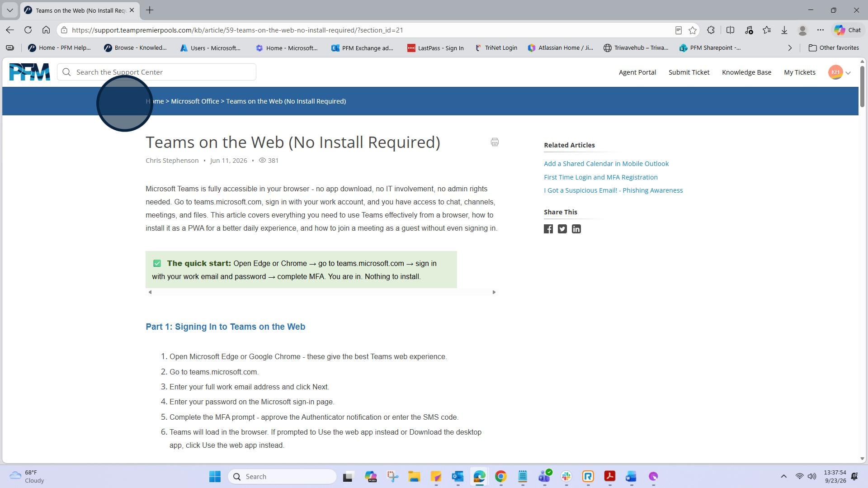Click right arrow of horizontal scrollbar
Image resolution: width=868 pixels, height=488 pixels.
pos(494,292)
